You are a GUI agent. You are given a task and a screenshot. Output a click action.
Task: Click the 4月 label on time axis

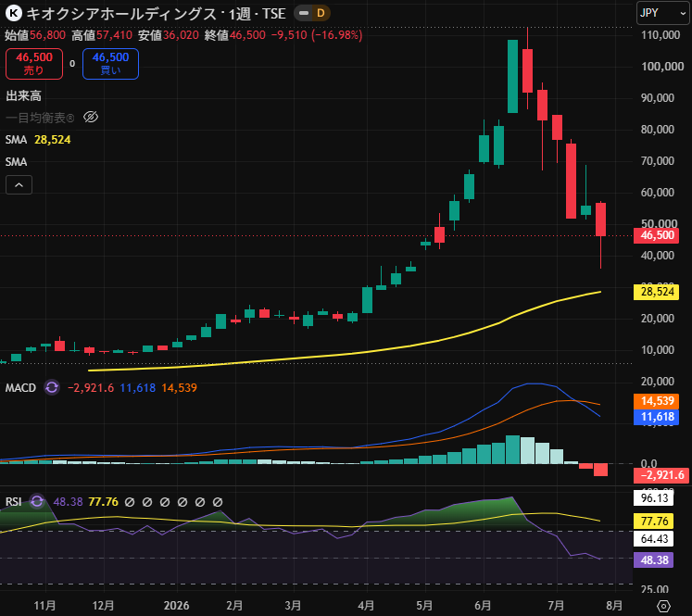366,606
